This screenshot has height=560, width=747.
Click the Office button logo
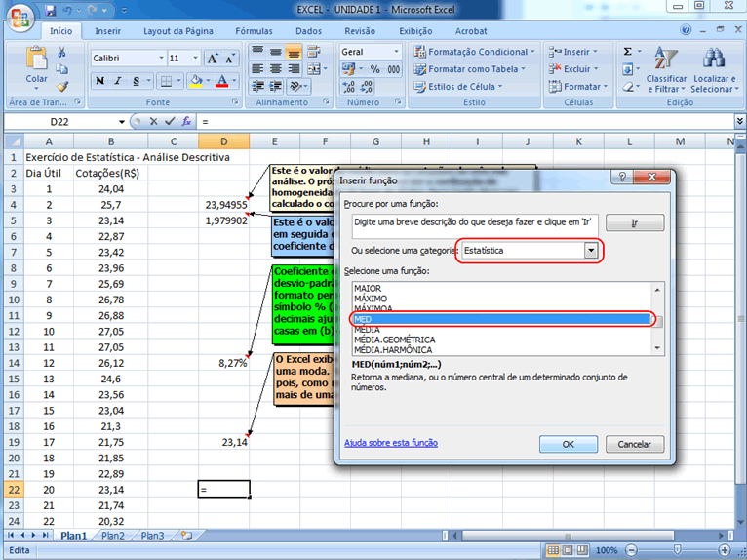click(x=21, y=17)
